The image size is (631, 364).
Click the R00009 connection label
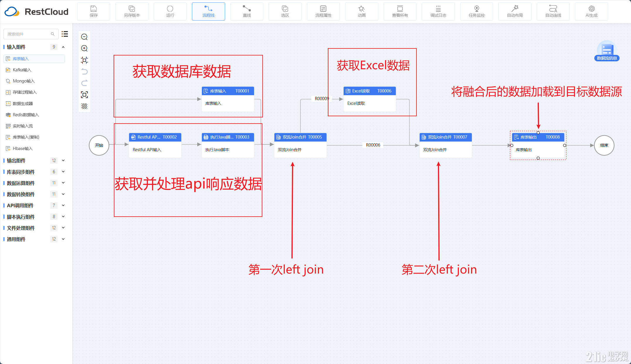click(x=322, y=99)
